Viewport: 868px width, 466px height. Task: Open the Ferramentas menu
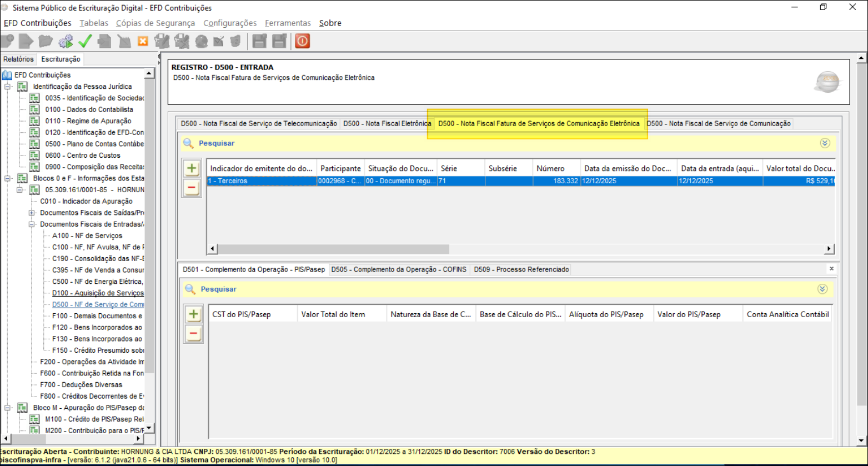(x=288, y=23)
